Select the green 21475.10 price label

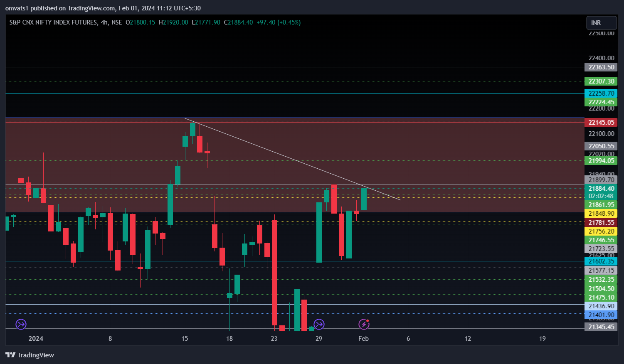601,298
